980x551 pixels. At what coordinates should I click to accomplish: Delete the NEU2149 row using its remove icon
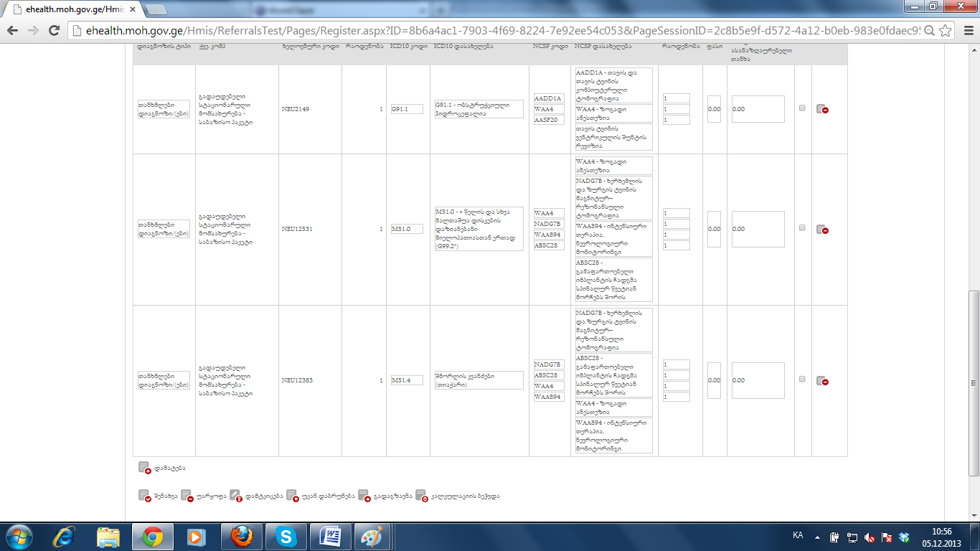(822, 109)
